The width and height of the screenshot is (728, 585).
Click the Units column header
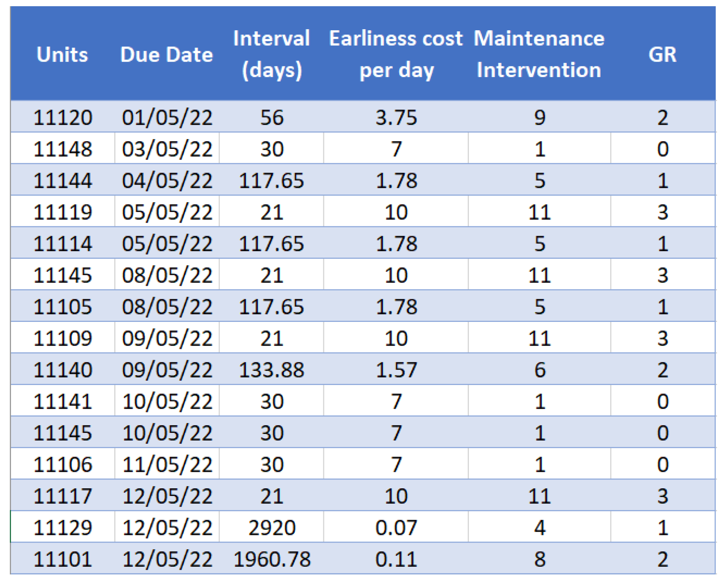tap(62, 55)
